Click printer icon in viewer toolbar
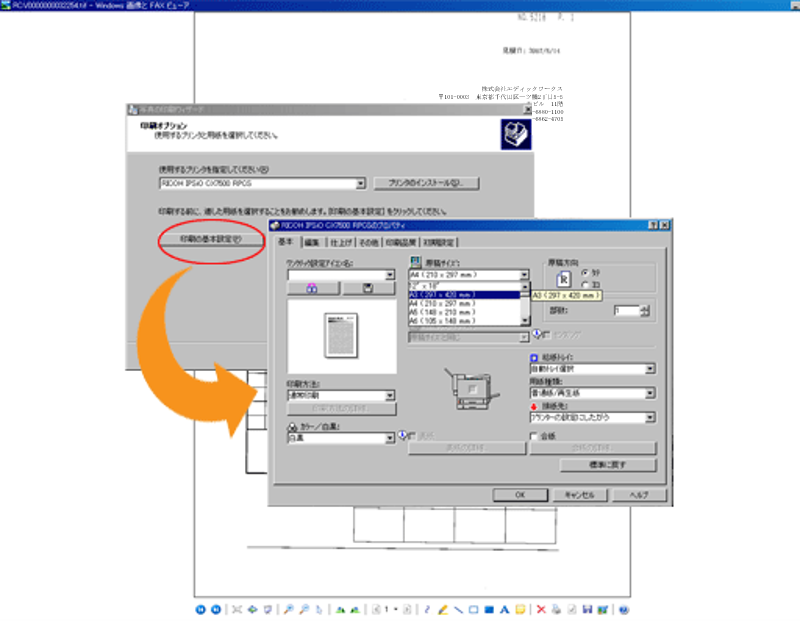 pyautogui.click(x=556, y=609)
